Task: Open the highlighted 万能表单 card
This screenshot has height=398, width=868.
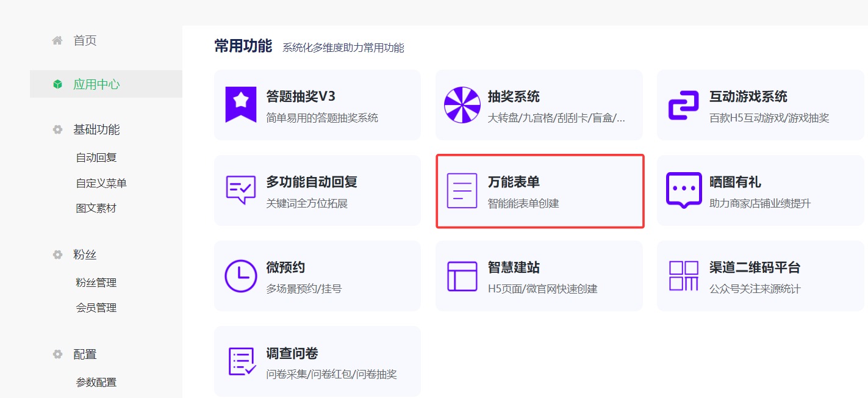Action: 539,190
